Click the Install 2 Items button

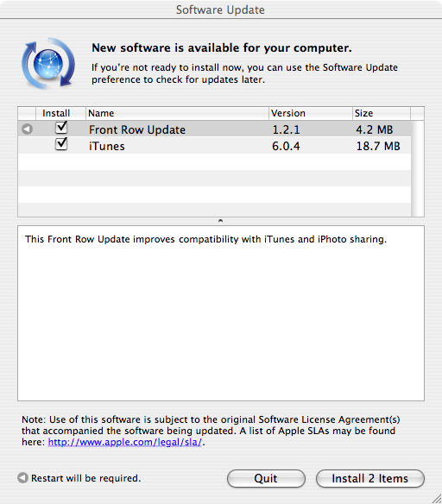370,478
